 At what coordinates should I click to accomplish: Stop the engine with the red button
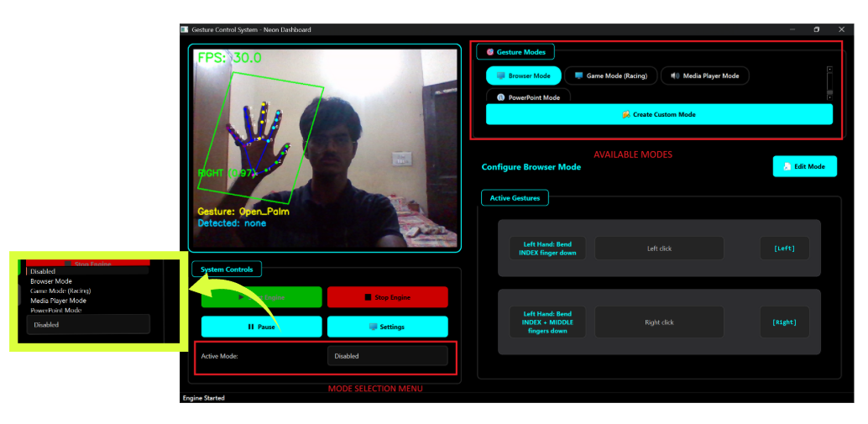click(388, 297)
